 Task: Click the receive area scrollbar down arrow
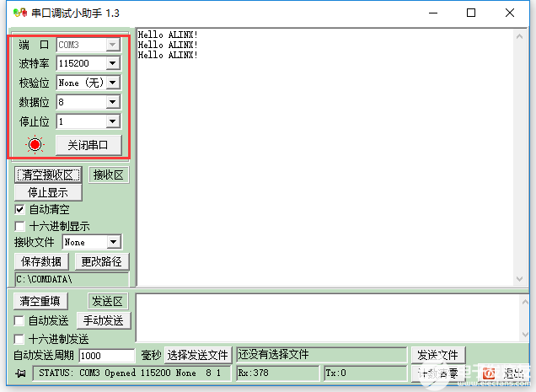tap(520, 279)
